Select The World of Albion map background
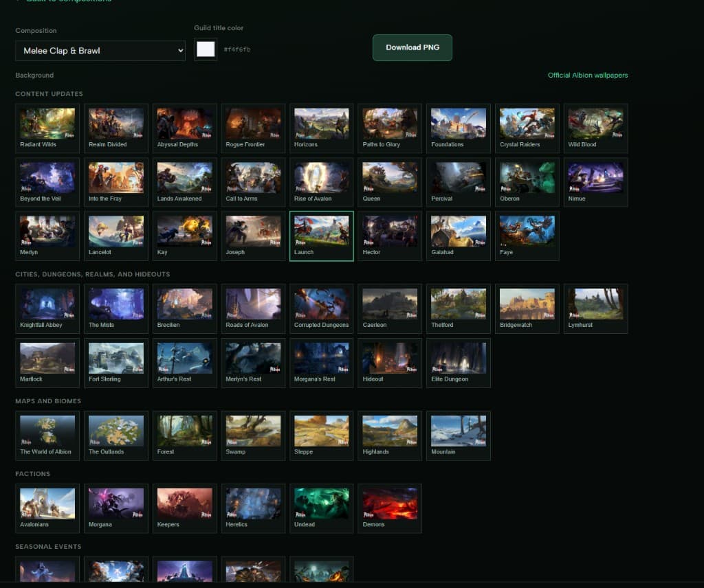 47,436
